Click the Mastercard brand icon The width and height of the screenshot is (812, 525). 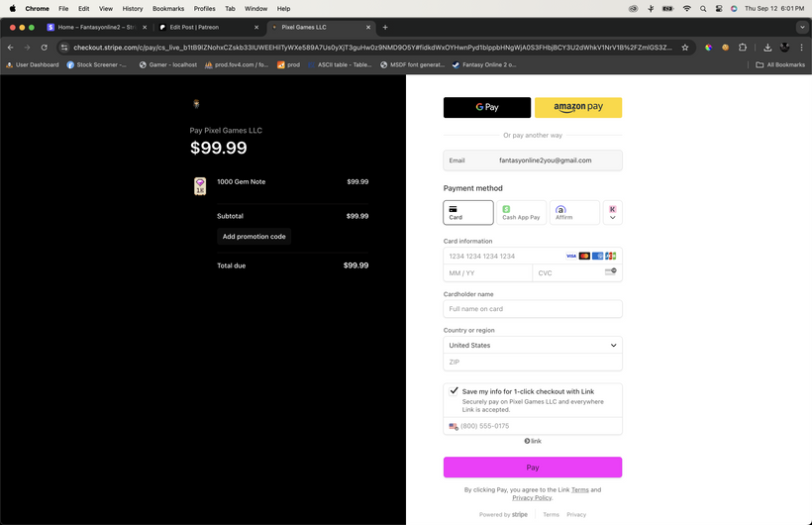[584, 256]
